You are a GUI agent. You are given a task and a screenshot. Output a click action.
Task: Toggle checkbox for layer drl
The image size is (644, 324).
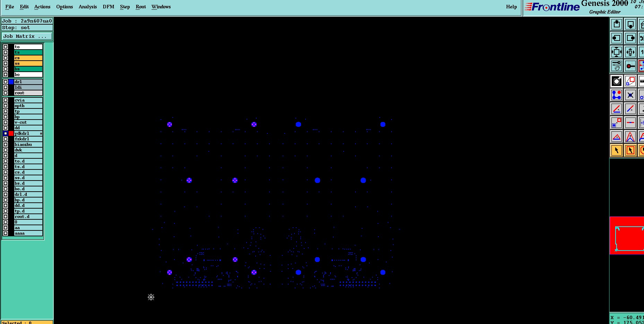point(6,82)
